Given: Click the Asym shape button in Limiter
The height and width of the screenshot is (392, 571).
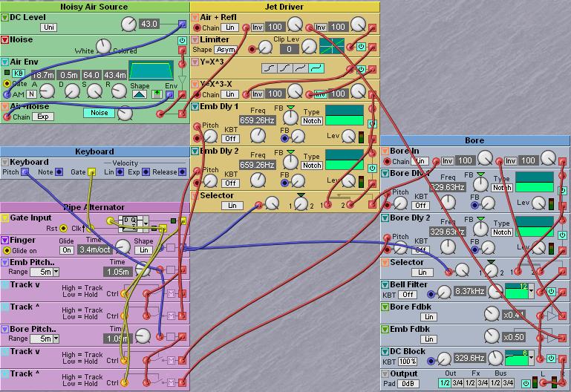Looking at the screenshot, I should (x=226, y=50).
